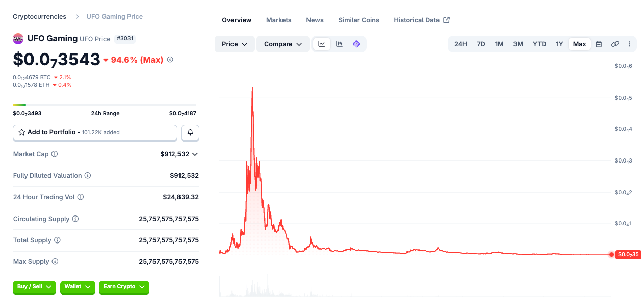Image resolution: width=644 pixels, height=297 pixels.
Task: Open the calendar date range picker
Action: [x=599, y=44]
